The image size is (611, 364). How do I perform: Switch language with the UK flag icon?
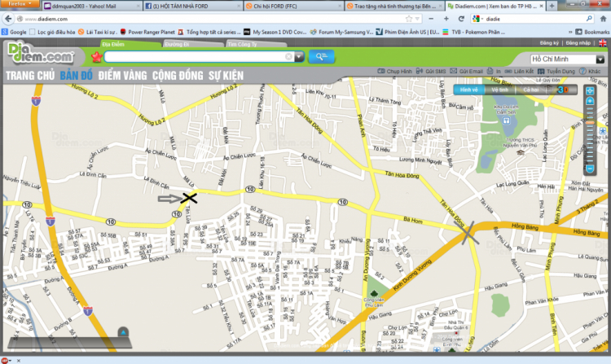[x=602, y=43]
